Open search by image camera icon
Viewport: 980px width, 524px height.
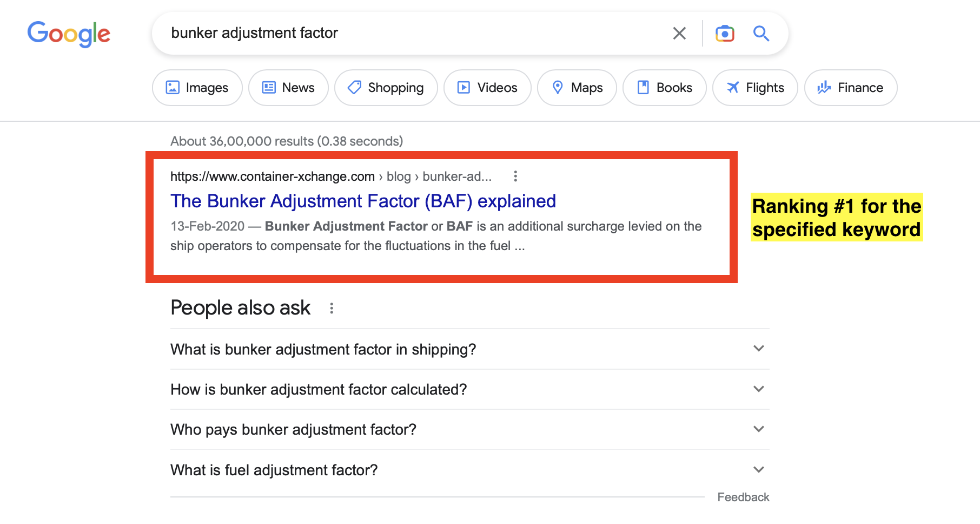click(725, 34)
